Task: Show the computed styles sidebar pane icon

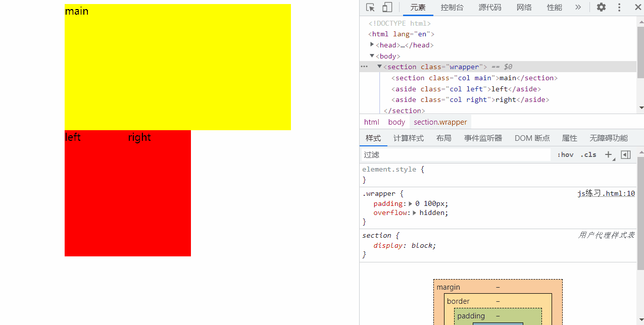Action: [x=625, y=154]
